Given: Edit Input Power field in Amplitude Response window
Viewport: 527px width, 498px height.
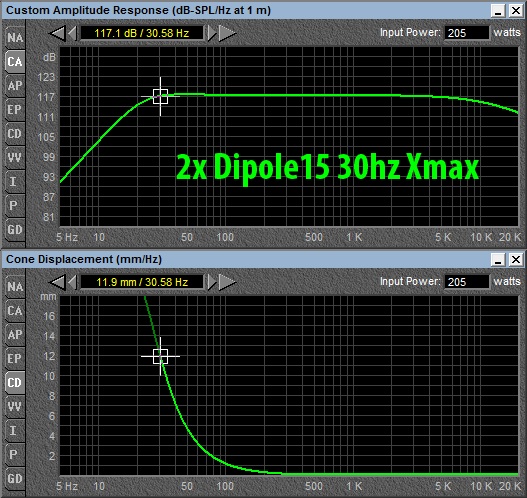Looking at the screenshot, I should click(x=467, y=33).
